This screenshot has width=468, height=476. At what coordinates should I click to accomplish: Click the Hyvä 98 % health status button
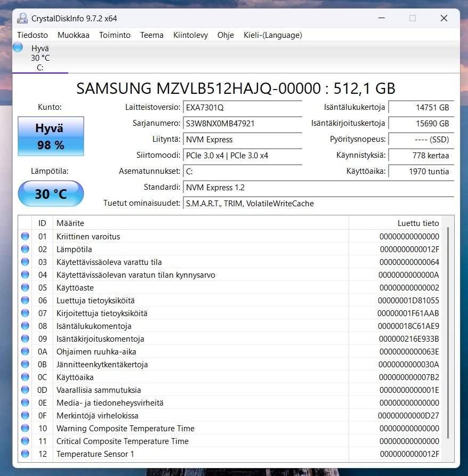pos(51,136)
